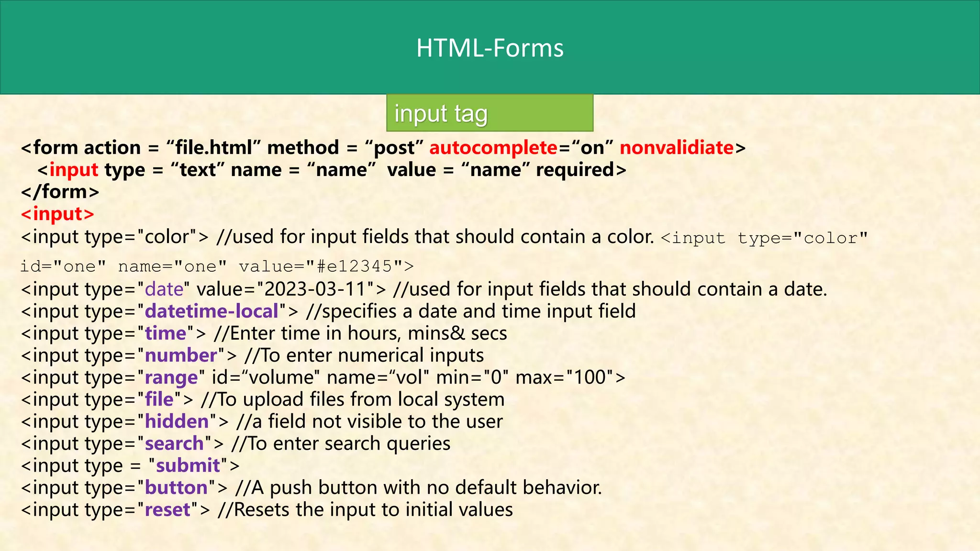Click the purple 'submit' type keyword
This screenshot has height=551, width=980.
[188, 465]
